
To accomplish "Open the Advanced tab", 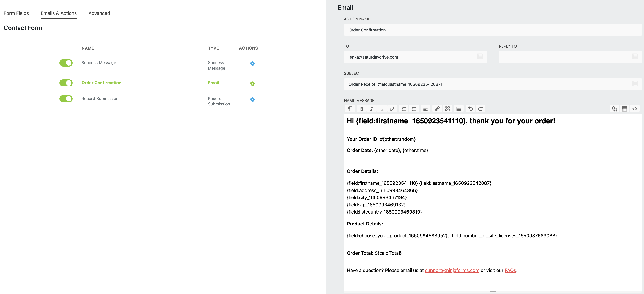I will click(99, 13).
